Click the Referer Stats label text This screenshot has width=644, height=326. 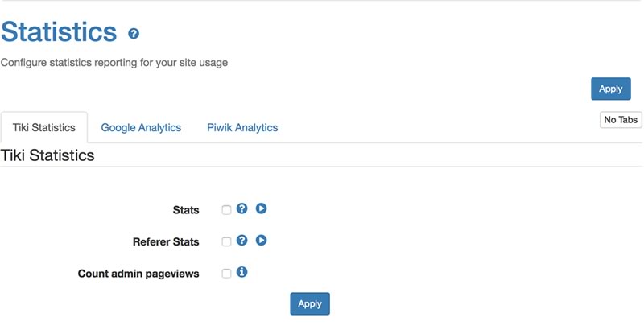pyautogui.click(x=166, y=241)
